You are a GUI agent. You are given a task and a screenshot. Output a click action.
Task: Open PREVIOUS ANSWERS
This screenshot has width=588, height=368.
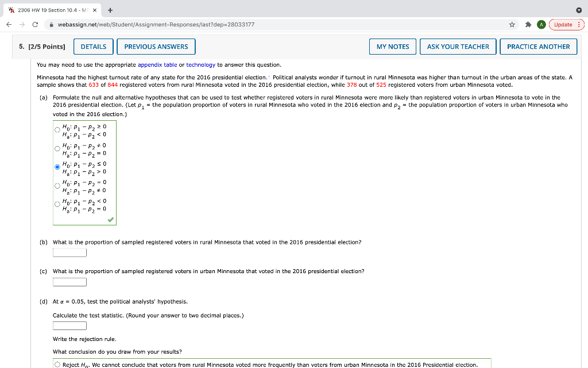click(x=156, y=47)
